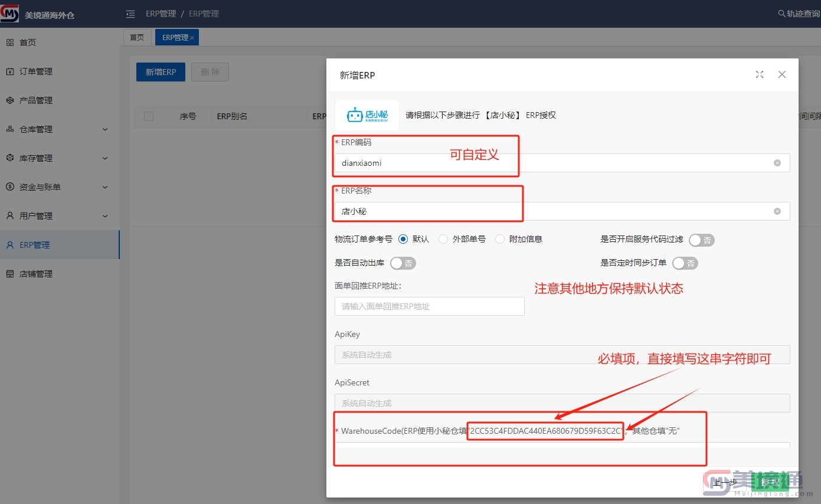Click the 授权 button in dialog
This screenshot has height=504, width=821.
770,483
